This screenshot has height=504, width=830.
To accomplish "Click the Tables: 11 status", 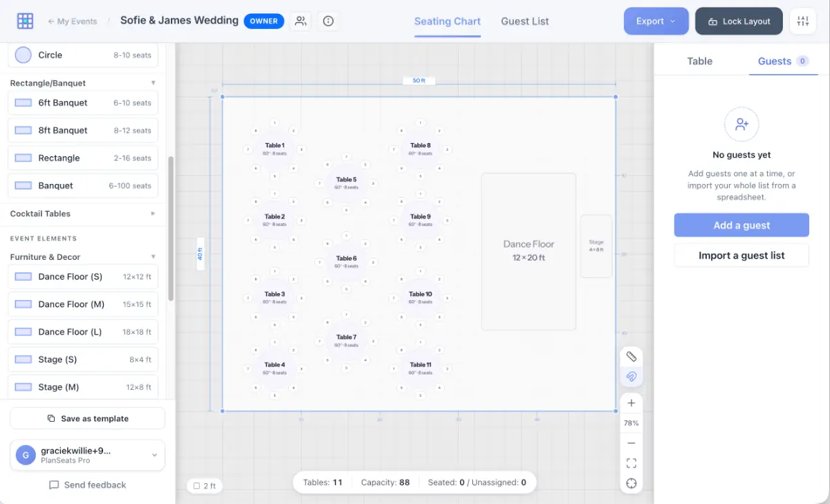I will 322,483.
